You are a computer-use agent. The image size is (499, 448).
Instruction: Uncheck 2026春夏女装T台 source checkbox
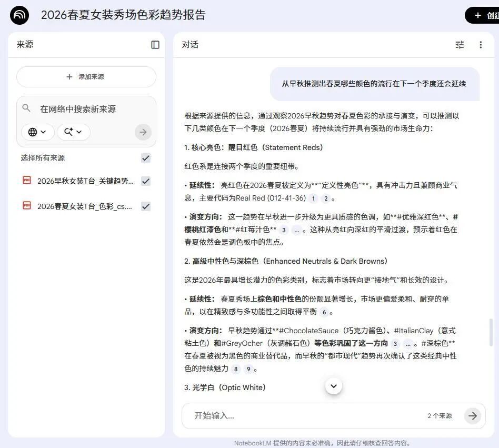pos(146,206)
